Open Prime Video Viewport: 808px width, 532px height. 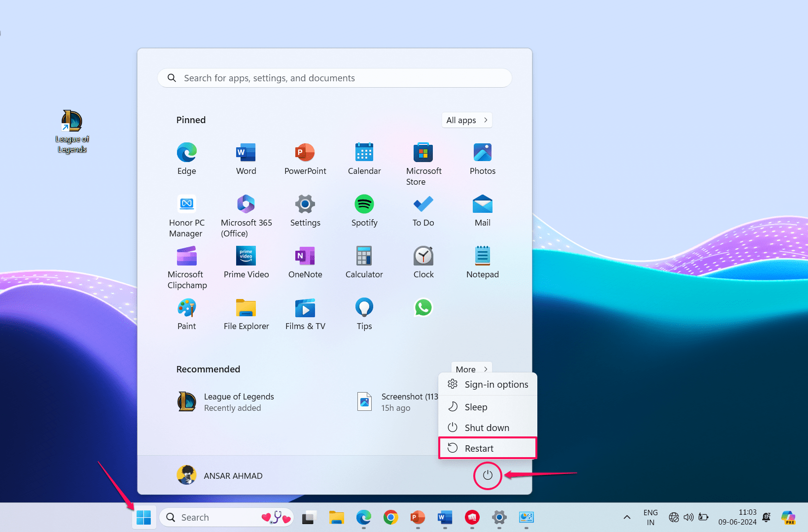pyautogui.click(x=246, y=263)
